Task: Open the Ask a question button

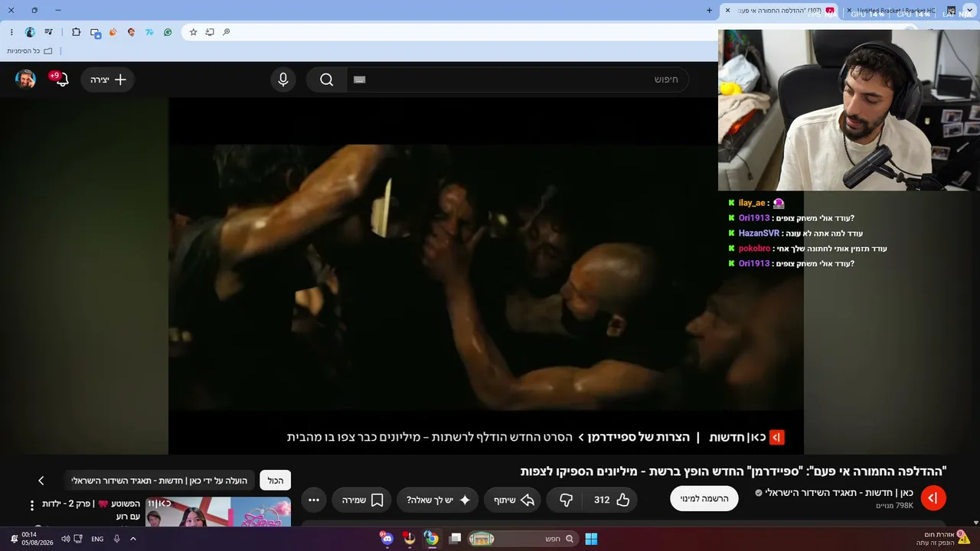Action: tap(438, 500)
